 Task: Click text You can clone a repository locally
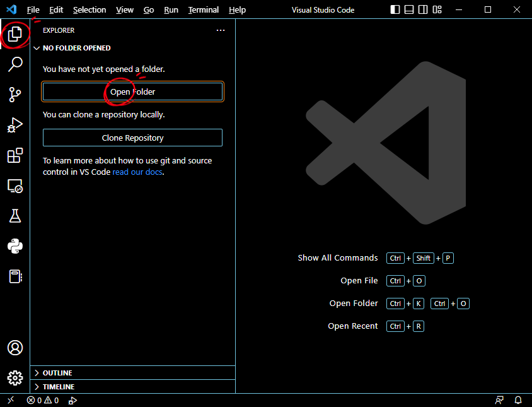tap(104, 114)
